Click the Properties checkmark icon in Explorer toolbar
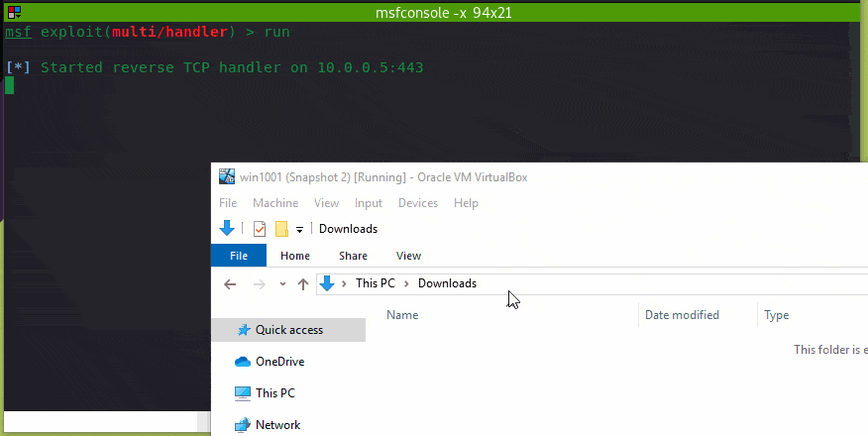 click(259, 229)
